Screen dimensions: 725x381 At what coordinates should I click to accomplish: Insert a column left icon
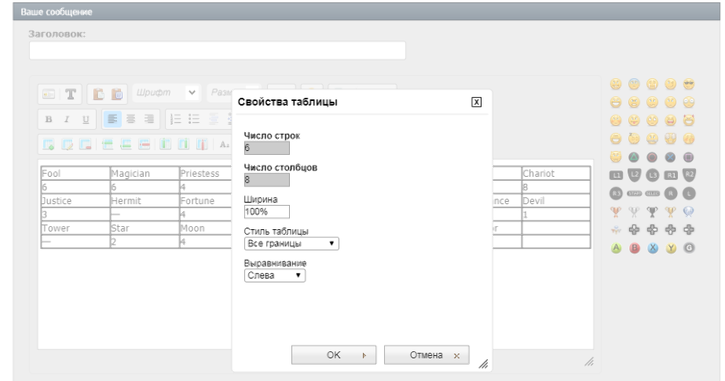click(x=165, y=145)
